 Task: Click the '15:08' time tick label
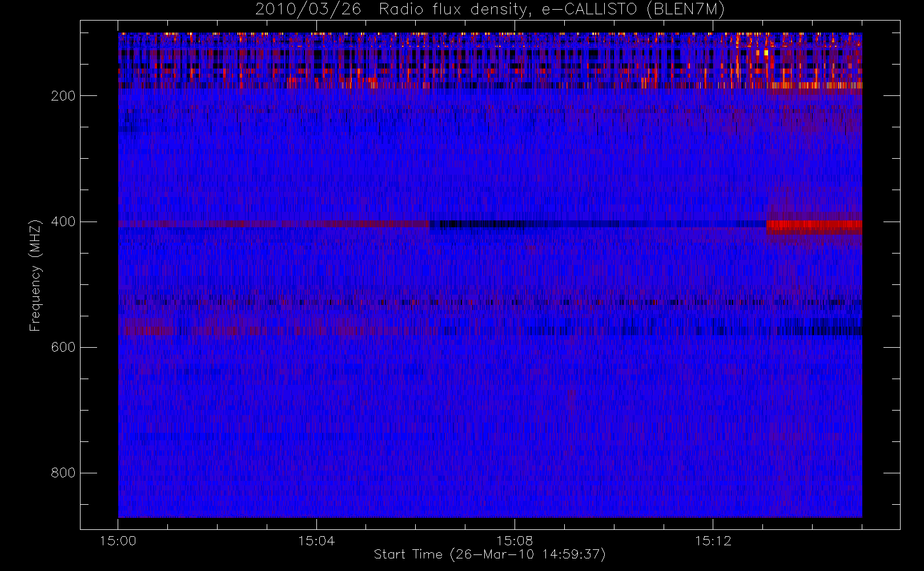coord(515,541)
